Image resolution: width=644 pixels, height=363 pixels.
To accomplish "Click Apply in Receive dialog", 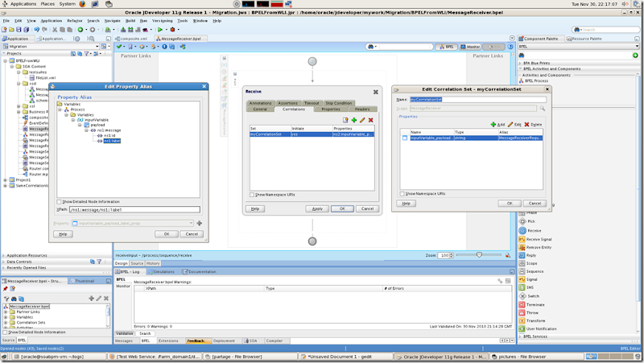I will coord(317,209).
